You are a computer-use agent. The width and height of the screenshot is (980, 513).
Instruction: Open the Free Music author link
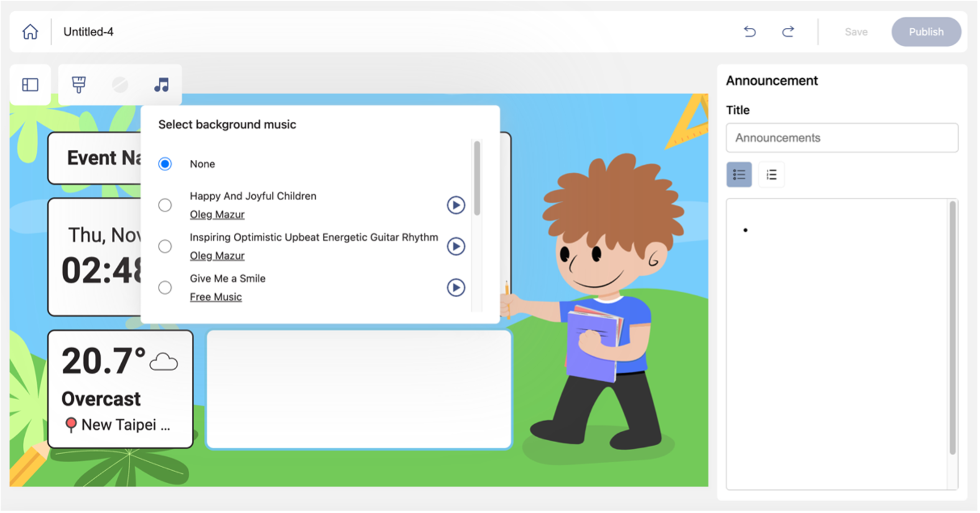click(x=216, y=297)
